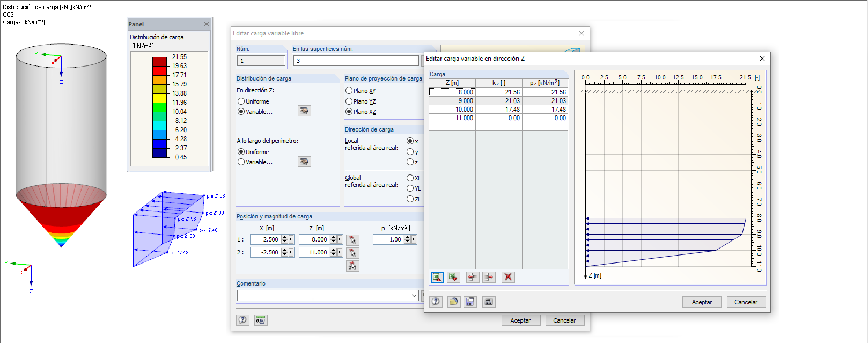Viewport: 868px width, 343px height.
Task: Close the Panel legend window
Action: (207, 24)
